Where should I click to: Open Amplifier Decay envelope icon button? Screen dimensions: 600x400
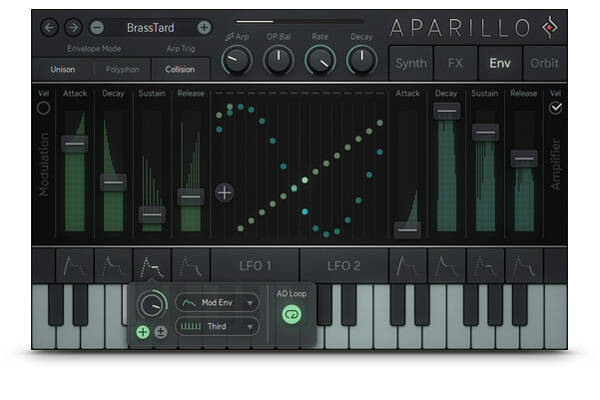click(x=447, y=266)
